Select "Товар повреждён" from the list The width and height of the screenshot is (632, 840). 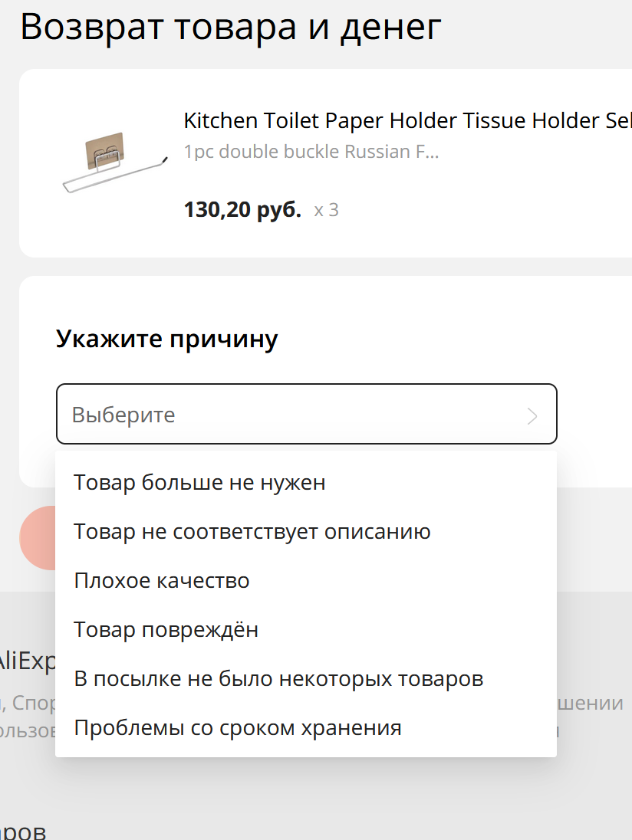tap(166, 630)
